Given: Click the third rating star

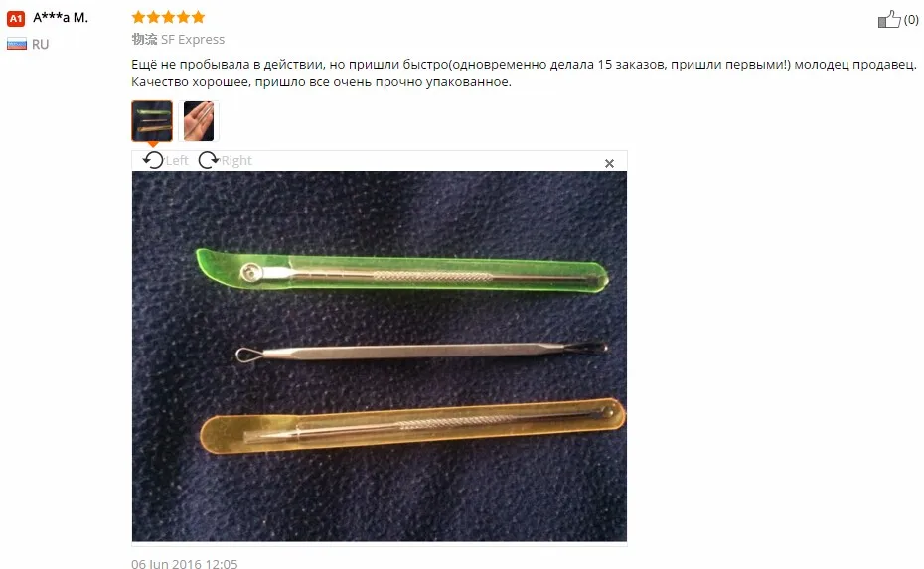Looking at the screenshot, I should 169,17.
